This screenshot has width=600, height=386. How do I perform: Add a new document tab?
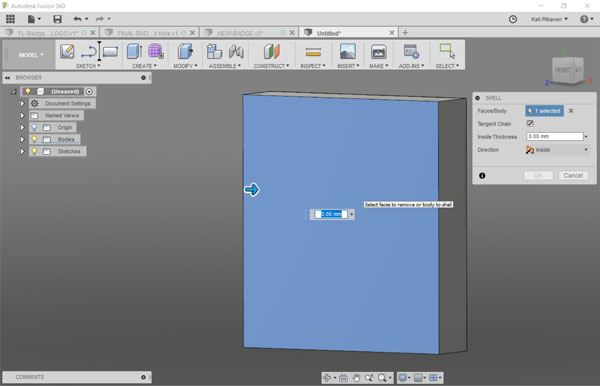click(405, 33)
